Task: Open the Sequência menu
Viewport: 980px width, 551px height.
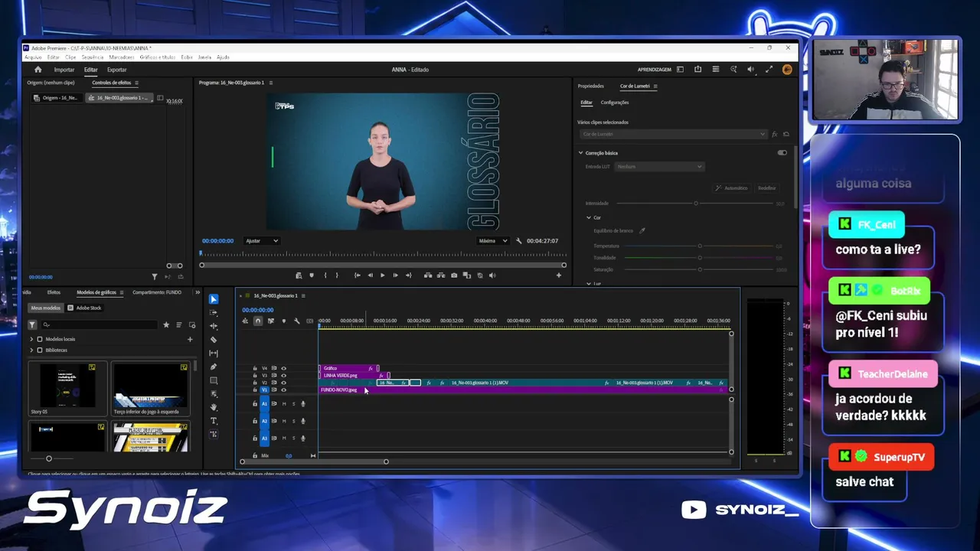Action: coord(93,57)
